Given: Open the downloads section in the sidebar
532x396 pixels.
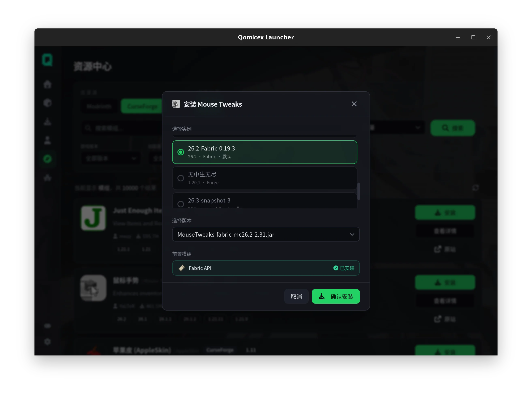Looking at the screenshot, I should [48, 121].
